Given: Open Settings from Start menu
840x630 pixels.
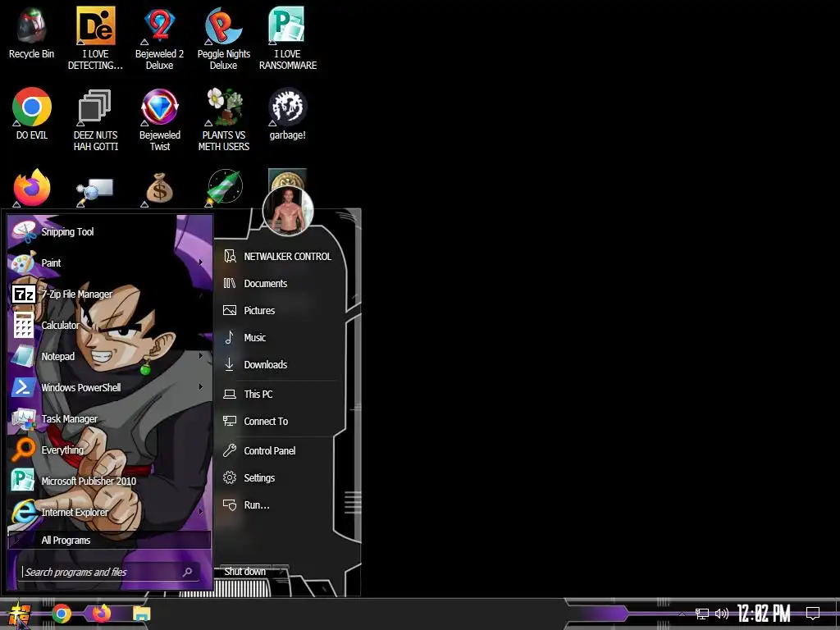Looking at the screenshot, I should click(x=277, y=478).
